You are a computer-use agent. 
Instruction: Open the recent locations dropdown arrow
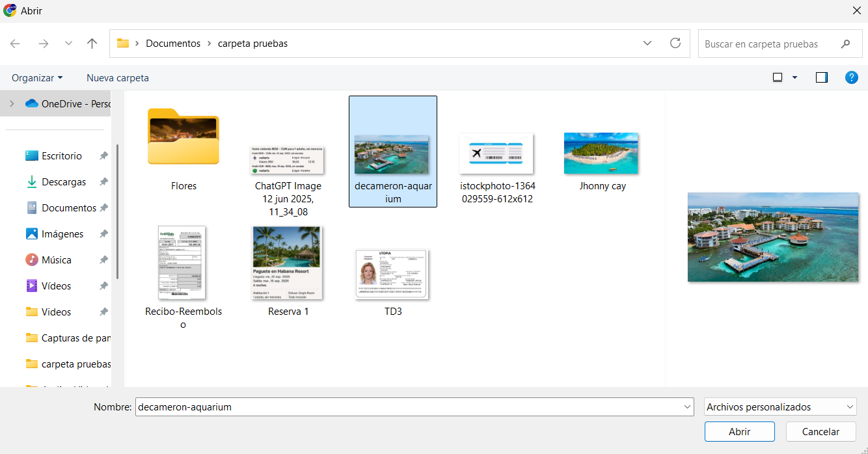68,44
